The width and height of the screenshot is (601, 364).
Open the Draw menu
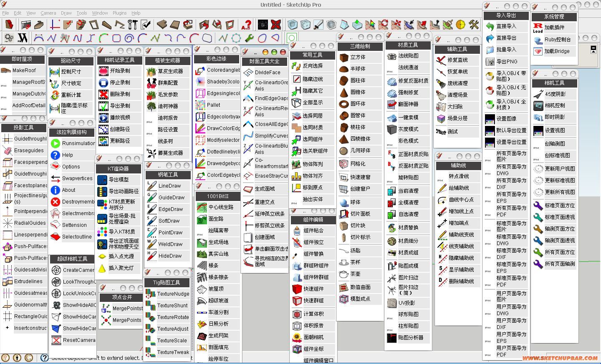[66, 13]
